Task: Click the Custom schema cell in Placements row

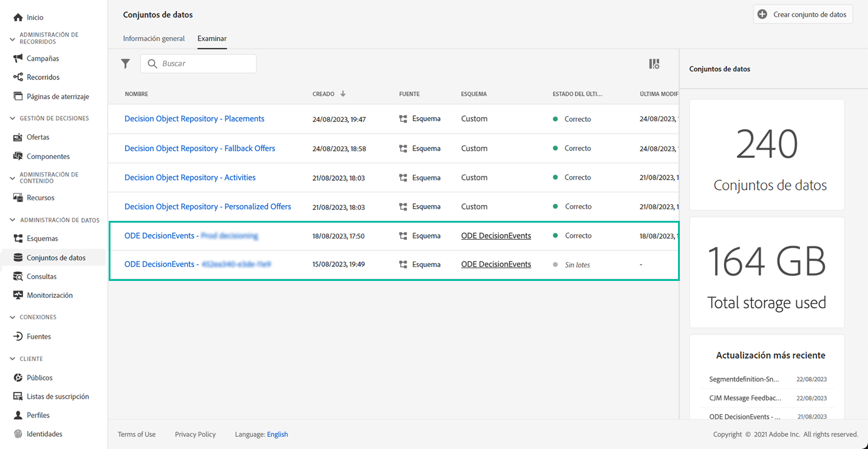Action: pos(474,119)
